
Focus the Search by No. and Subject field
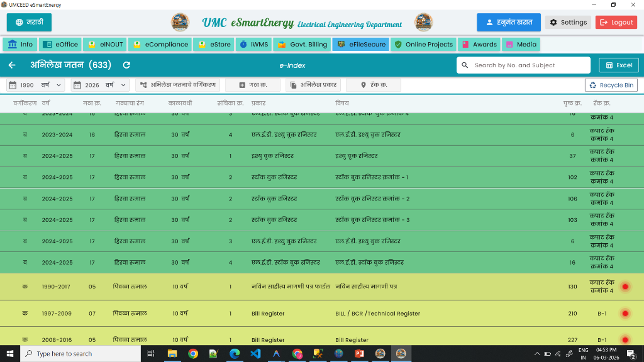(x=523, y=65)
